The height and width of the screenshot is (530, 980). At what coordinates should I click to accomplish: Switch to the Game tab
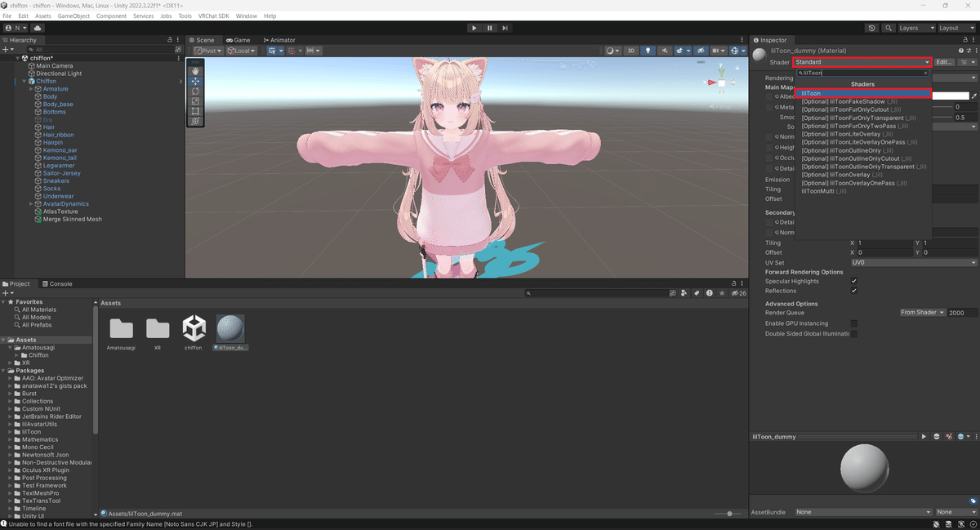238,40
